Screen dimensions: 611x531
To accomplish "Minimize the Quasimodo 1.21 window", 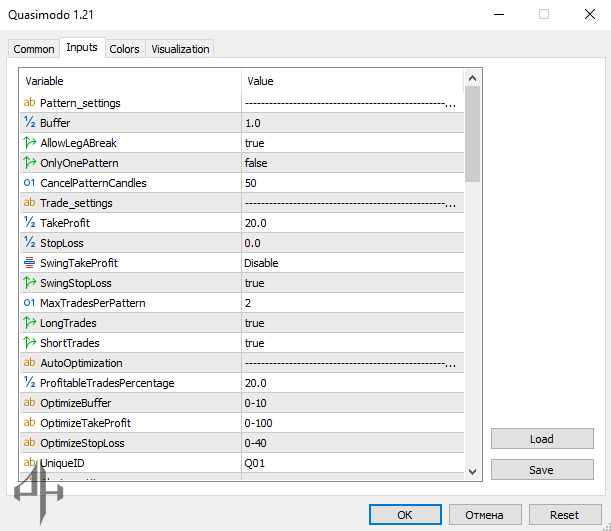I will 499,14.
